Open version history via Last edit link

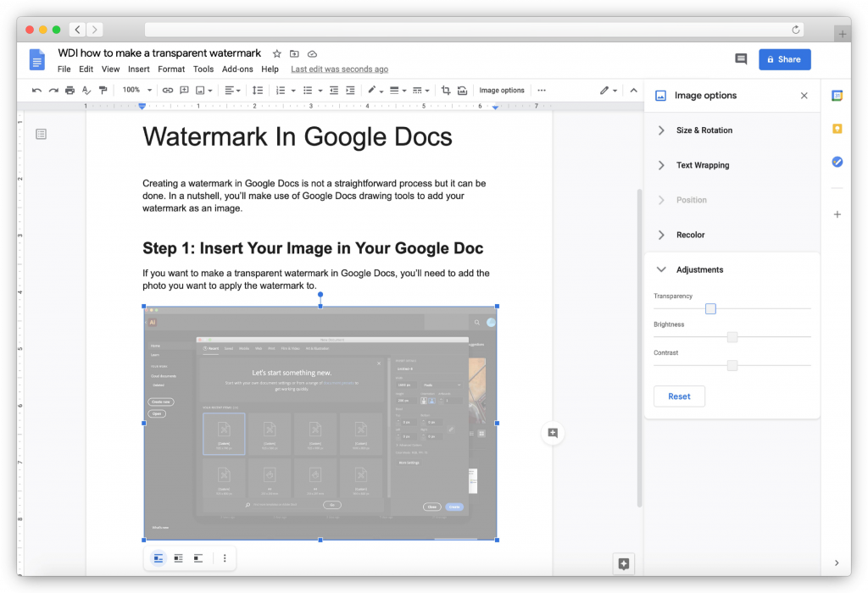click(x=339, y=69)
